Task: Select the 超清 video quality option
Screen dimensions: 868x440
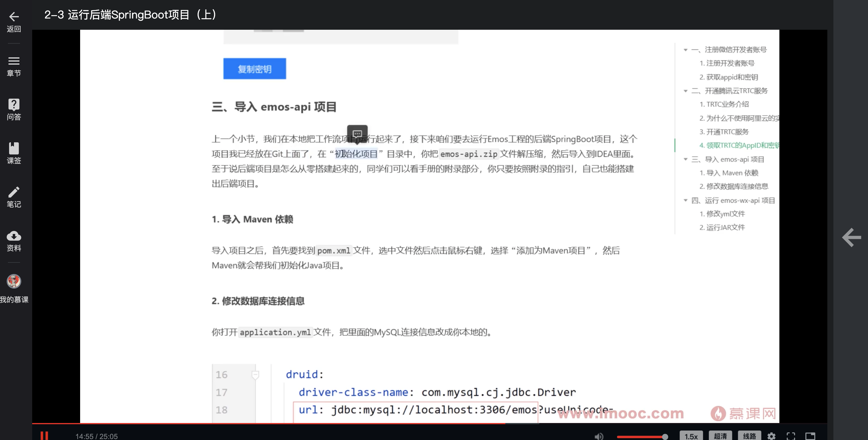Action: pyautogui.click(x=721, y=436)
